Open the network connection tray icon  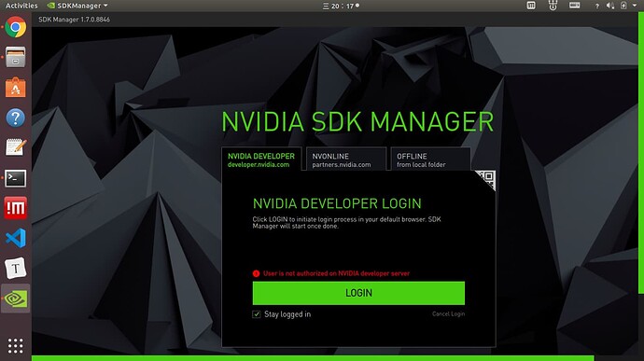pyautogui.click(x=553, y=6)
